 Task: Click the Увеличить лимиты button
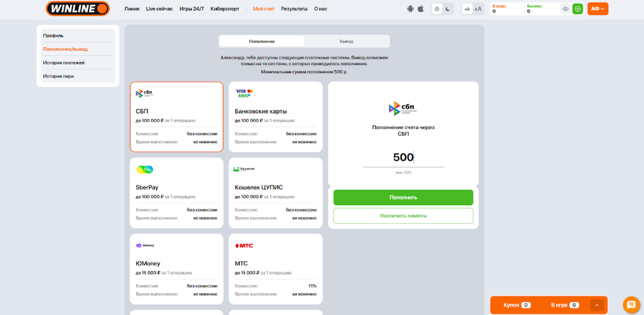pos(403,216)
